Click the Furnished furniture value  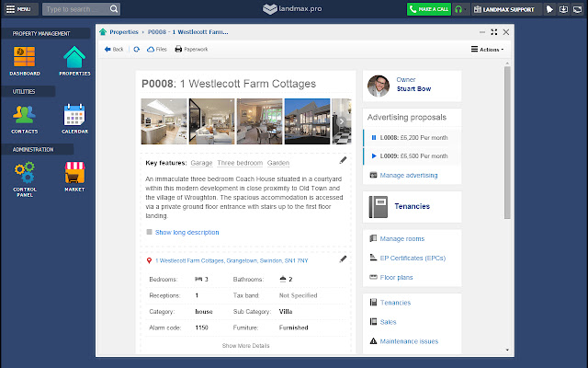[293, 328]
